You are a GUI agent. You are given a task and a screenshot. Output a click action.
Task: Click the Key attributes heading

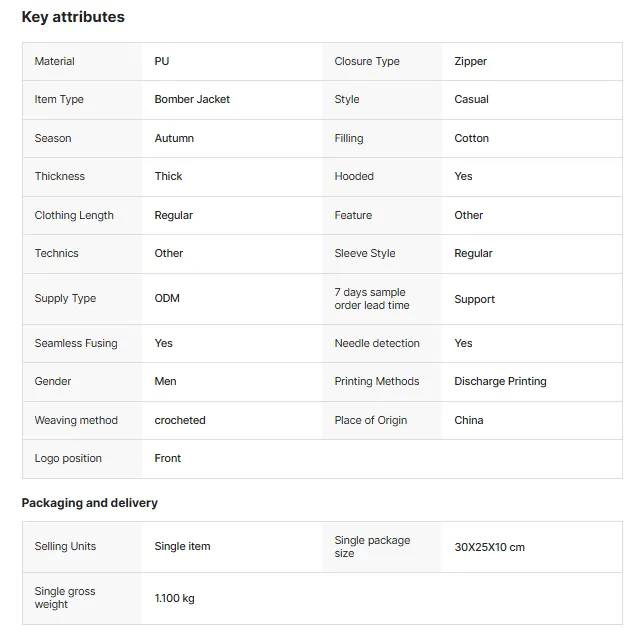click(73, 17)
